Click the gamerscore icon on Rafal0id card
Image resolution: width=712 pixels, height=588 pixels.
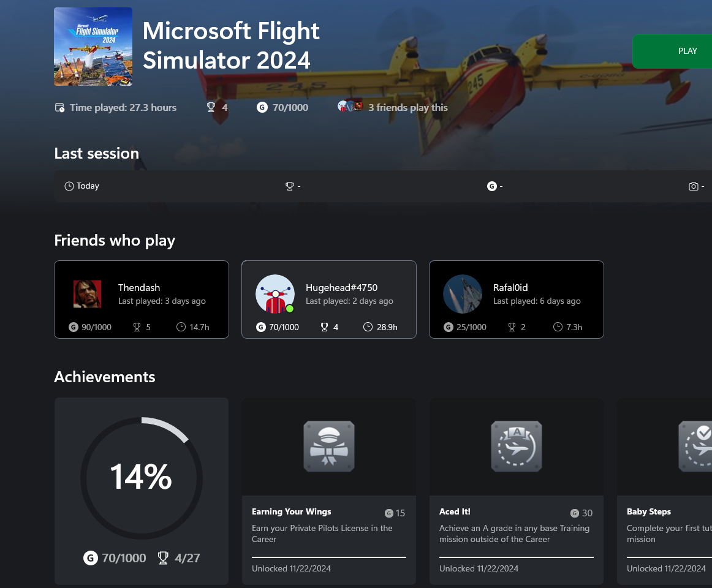[449, 327]
